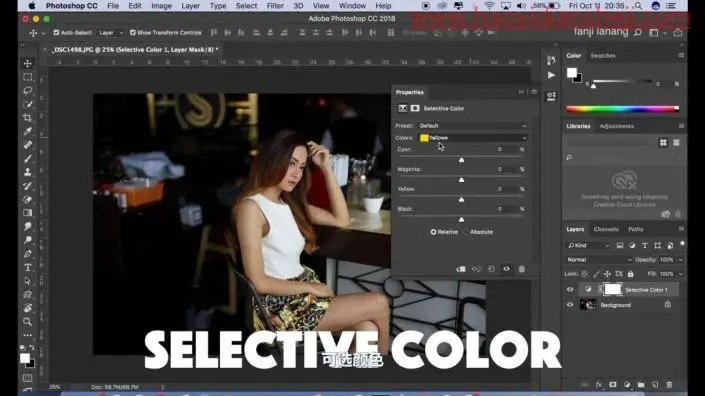Select the Background layer thumbnail

tap(588, 305)
